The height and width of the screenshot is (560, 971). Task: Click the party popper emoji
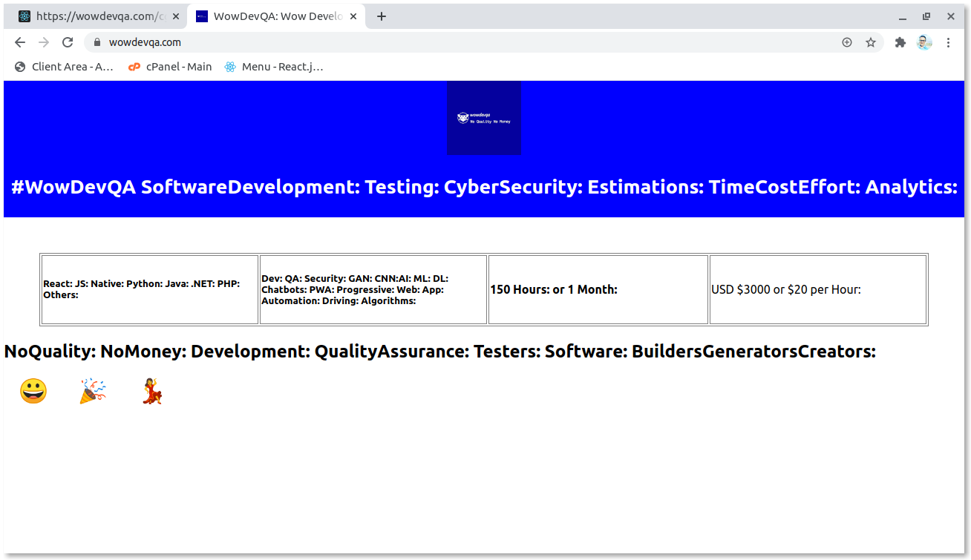pyautogui.click(x=93, y=391)
